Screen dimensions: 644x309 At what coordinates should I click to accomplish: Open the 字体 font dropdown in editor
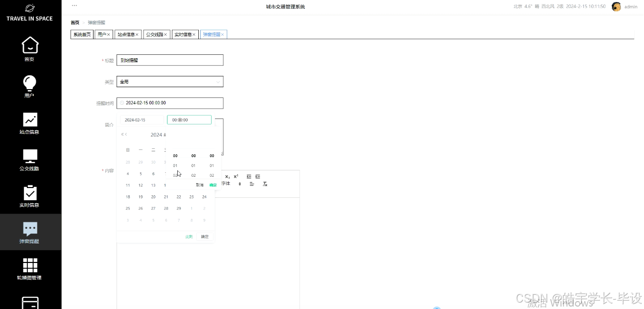[x=231, y=184]
